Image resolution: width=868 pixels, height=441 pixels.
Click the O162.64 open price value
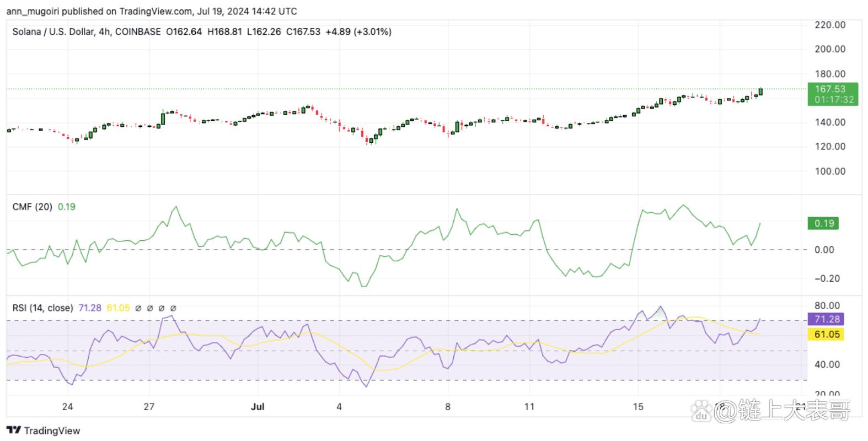[x=184, y=32]
